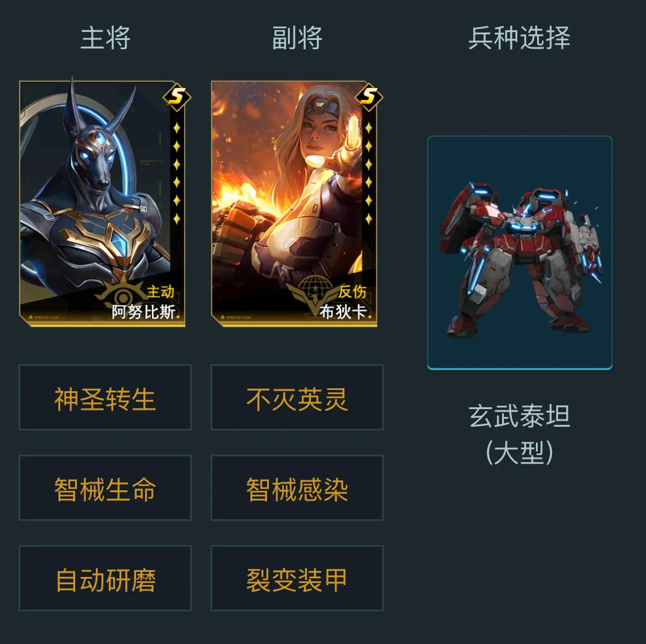646x644 pixels.
Task: Click the 主动 tag on 阿努比斯 card
Action: (160, 292)
